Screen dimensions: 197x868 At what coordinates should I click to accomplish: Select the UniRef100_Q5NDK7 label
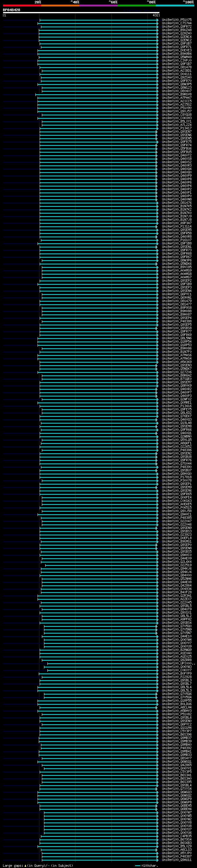tap(177, 369)
